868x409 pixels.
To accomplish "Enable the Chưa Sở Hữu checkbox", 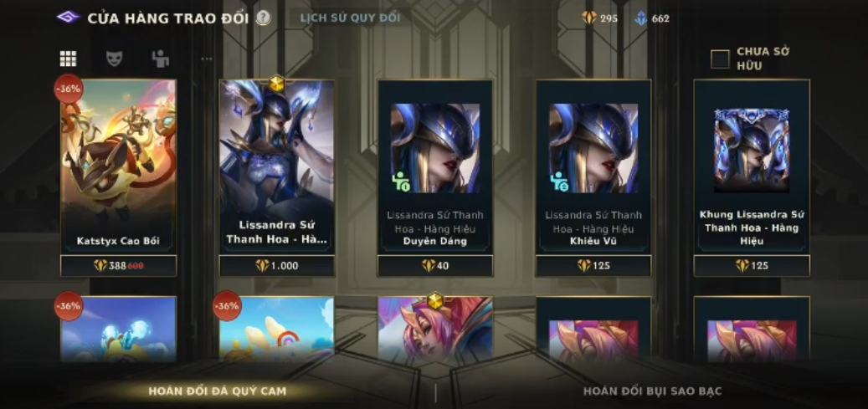I will pyautogui.click(x=720, y=59).
